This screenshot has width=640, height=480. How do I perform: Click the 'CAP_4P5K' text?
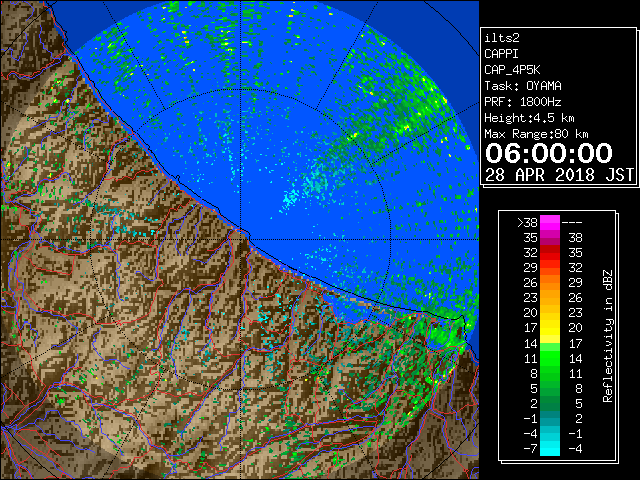(512, 70)
